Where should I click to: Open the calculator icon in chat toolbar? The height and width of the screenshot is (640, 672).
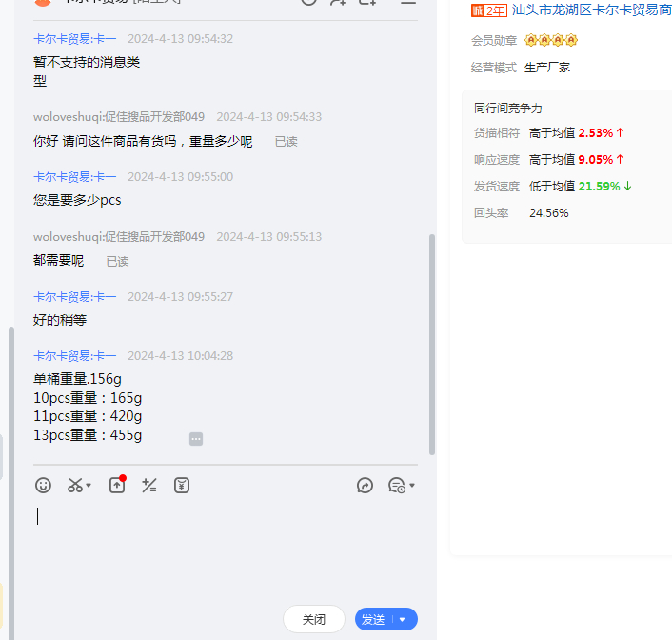coord(148,486)
